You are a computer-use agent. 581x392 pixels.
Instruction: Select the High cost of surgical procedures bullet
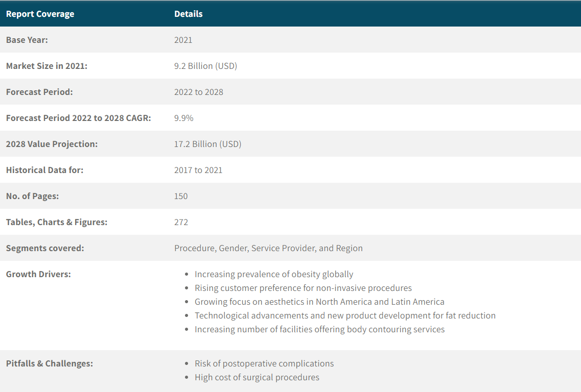click(257, 377)
